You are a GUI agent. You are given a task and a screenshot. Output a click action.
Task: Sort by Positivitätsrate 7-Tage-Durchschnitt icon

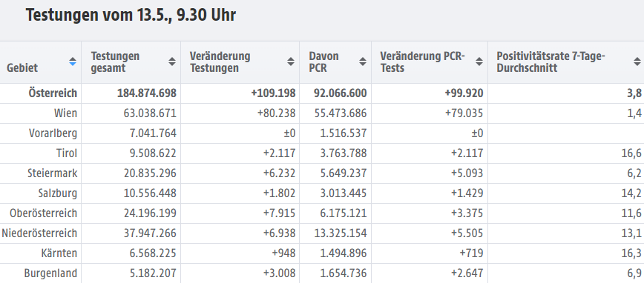point(637,61)
